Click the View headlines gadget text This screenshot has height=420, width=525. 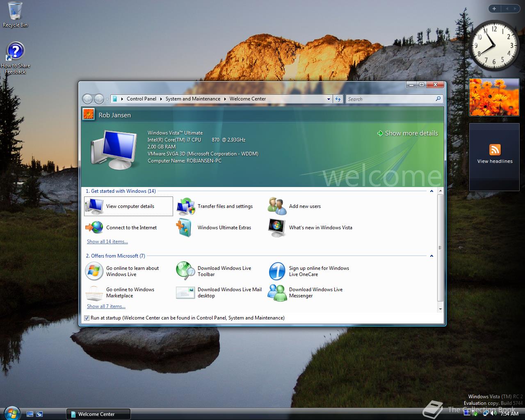tap(495, 161)
